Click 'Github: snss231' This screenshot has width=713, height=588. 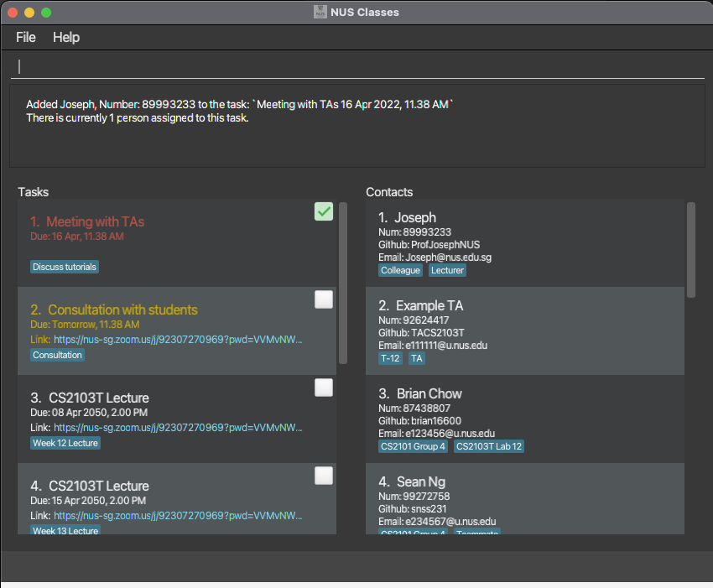(413, 509)
